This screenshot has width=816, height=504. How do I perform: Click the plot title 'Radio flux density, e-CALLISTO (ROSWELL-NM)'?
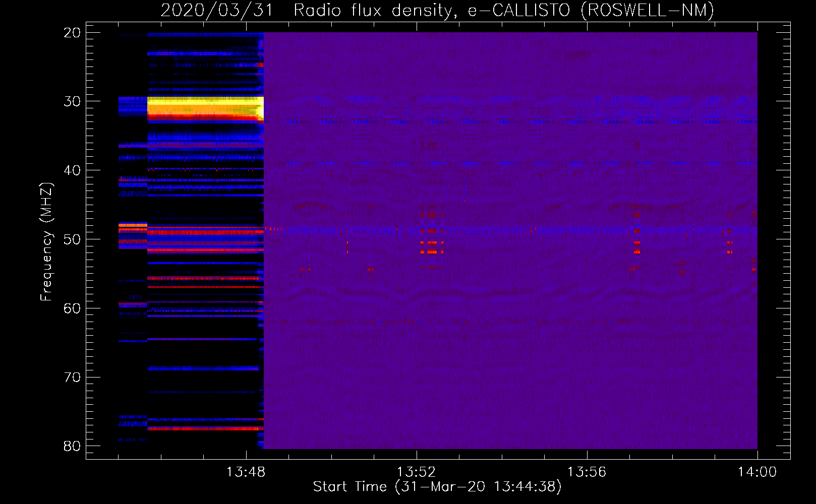504,10
